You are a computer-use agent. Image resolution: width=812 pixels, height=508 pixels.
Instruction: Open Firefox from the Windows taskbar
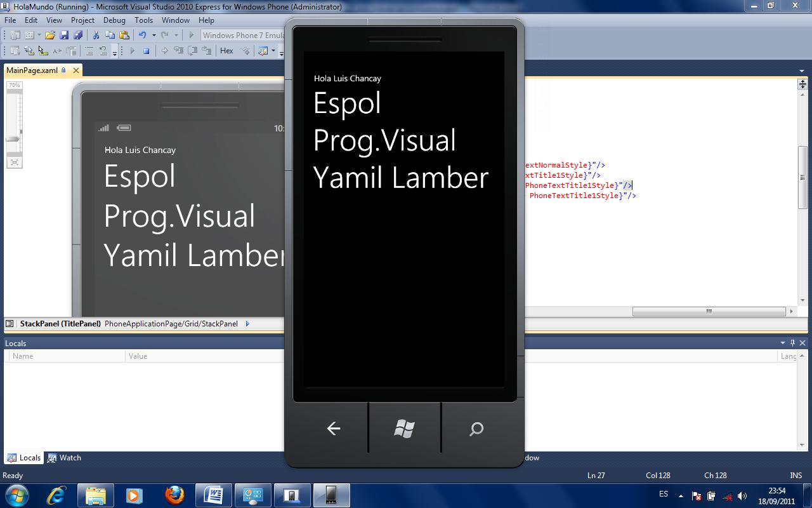point(174,495)
